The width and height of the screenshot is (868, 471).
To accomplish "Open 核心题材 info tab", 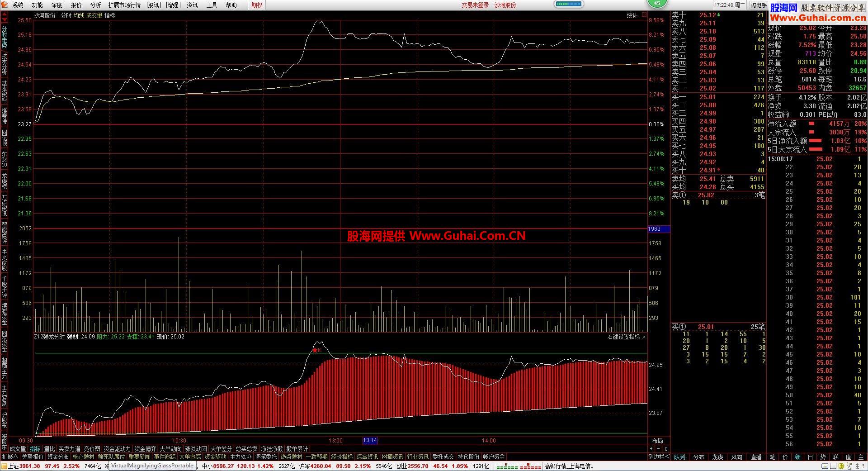I will (84, 457).
